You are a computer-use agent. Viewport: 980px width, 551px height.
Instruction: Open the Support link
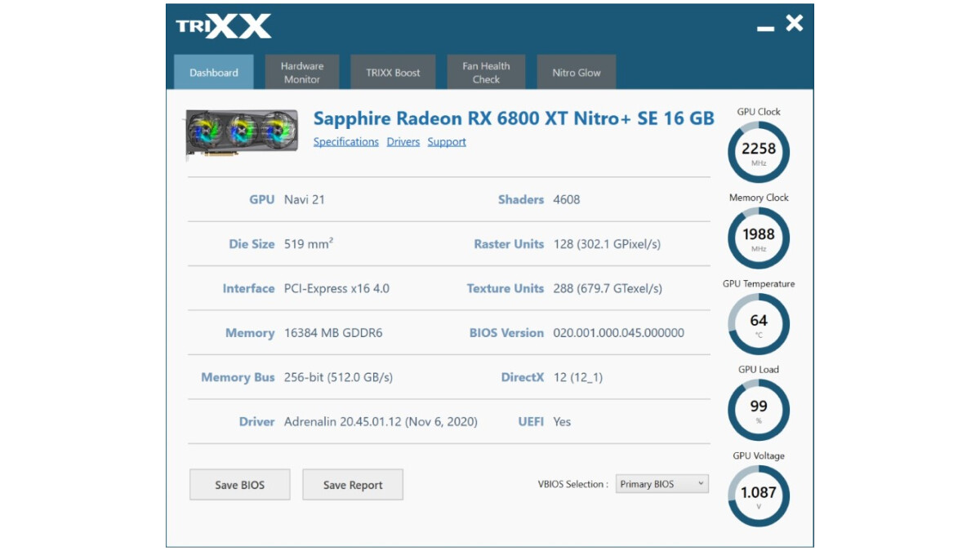coord(447,141)
